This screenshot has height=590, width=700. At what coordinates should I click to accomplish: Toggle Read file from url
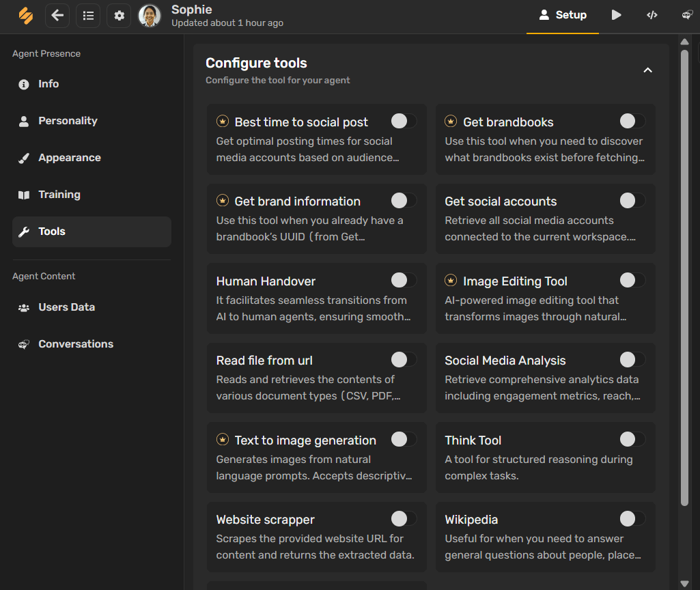click(404, 360)
